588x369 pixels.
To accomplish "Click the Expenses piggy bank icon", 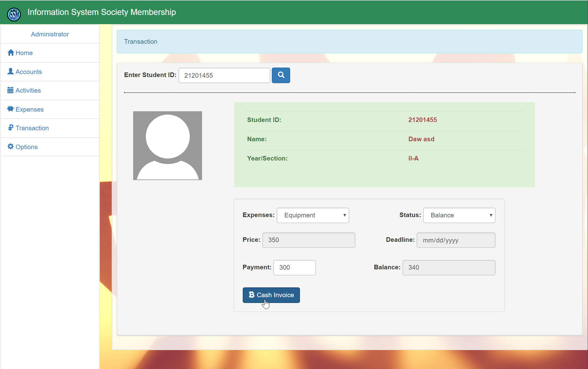I will pyautogui.click(x=11, y=109).
